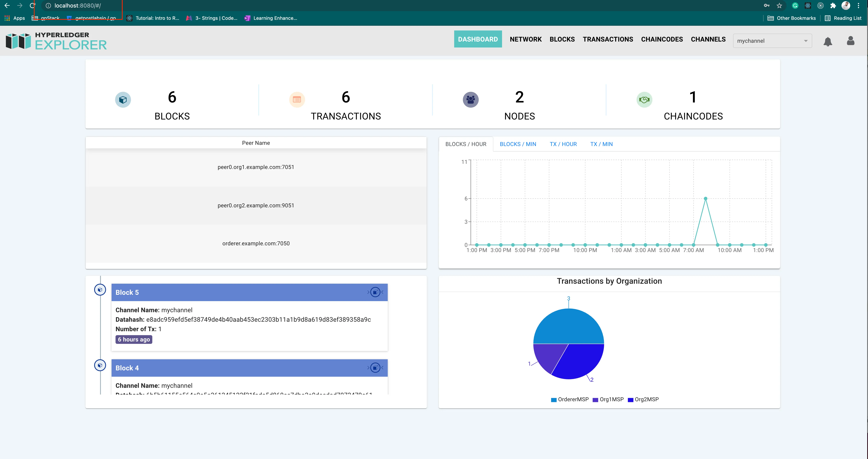The width and height of the screenshot is (868, 459).
Task: Go to TRANSACTIONS page
Action: (x=608, y=39)
